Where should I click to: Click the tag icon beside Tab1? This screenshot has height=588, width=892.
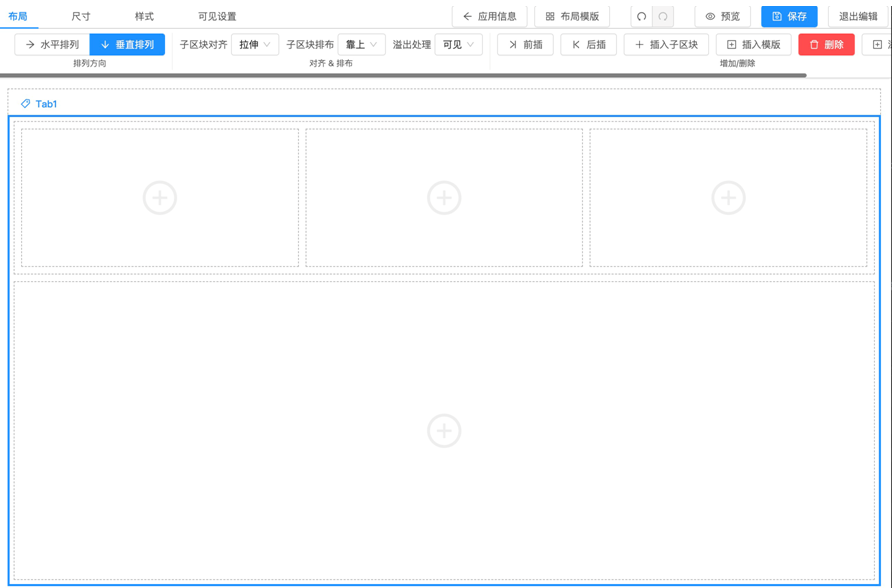(x=26, y=103)
